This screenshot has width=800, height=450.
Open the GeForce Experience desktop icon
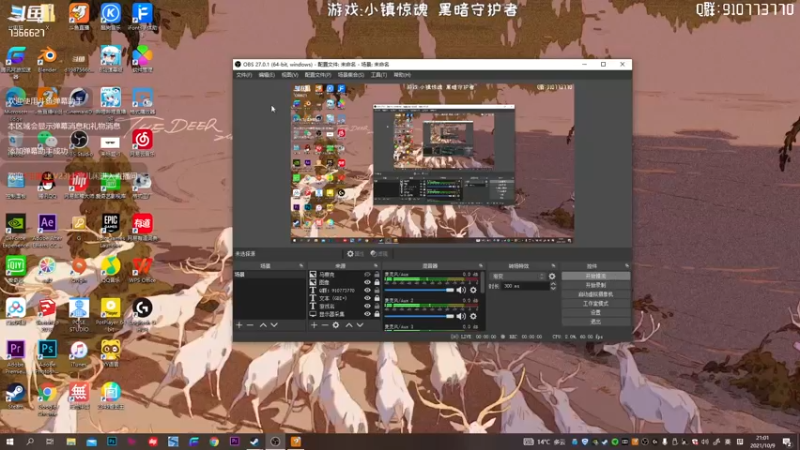15,228
